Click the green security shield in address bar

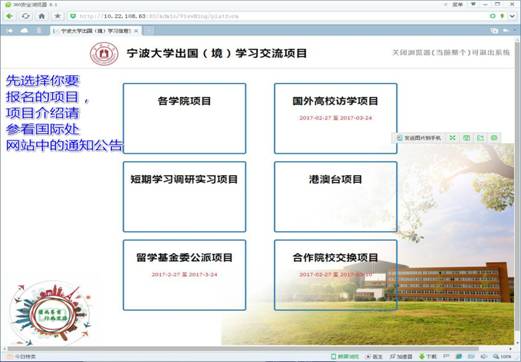point(73,16)
